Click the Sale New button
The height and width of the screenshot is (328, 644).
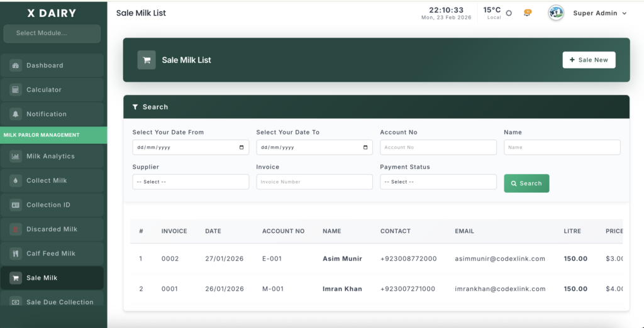pos(589,60)
